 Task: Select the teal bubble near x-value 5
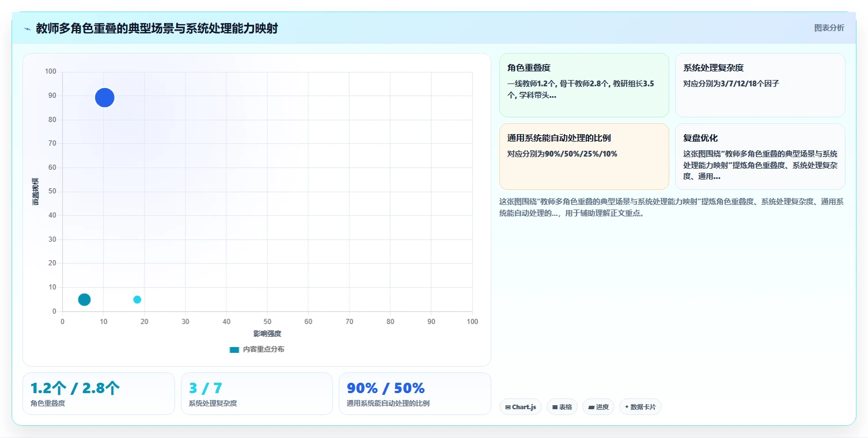click(84, 299)
